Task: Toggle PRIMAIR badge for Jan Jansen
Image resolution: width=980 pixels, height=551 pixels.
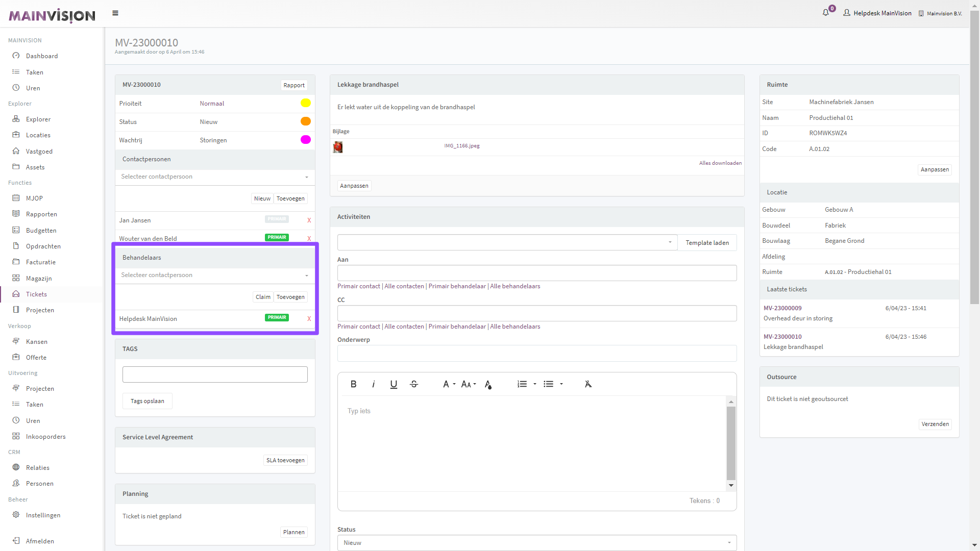Action: pos(277,219)
